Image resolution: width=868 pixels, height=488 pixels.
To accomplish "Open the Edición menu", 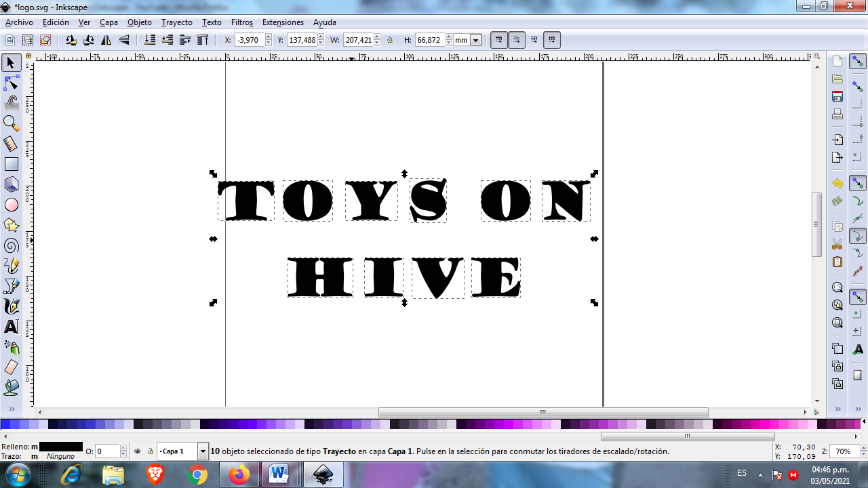I will click(x=56, y=22).
